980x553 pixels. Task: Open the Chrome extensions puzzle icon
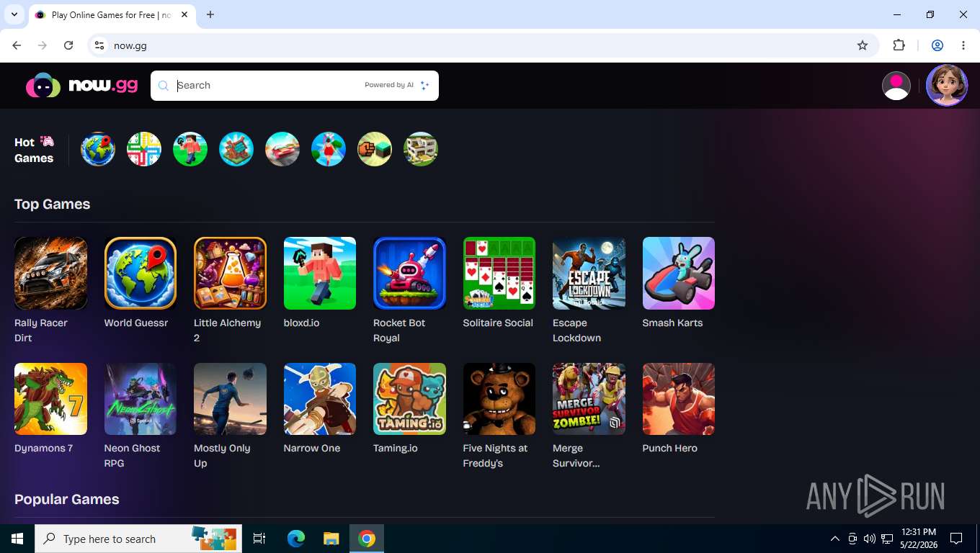point(899,45)
